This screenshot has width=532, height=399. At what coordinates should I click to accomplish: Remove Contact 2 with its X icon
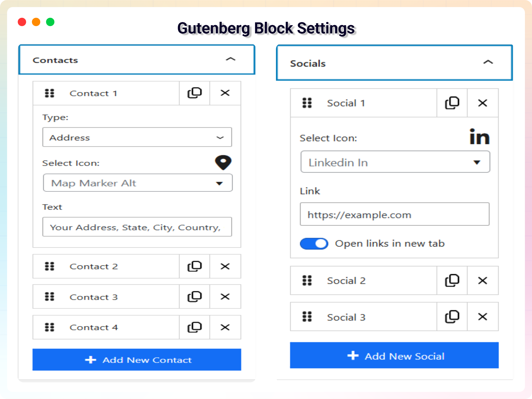click(x=225, y=266)
